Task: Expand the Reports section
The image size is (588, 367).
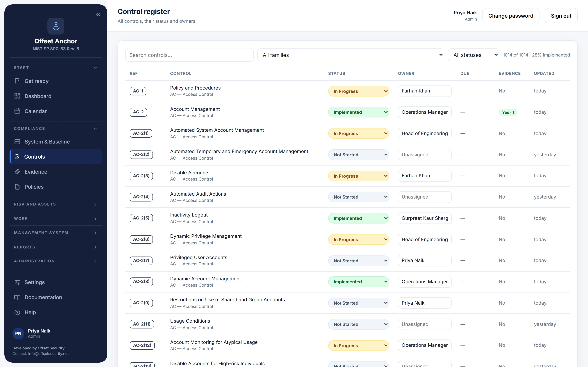Action: pos(56,247)
